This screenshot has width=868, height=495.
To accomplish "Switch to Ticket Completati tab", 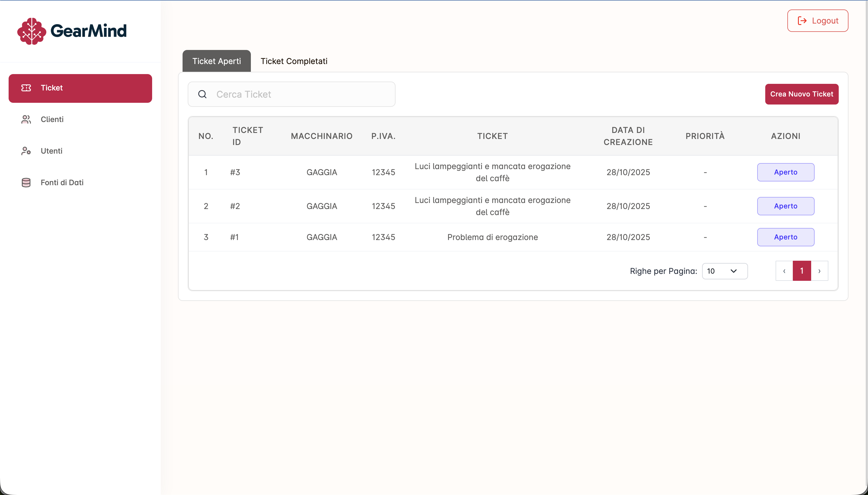I will [294, 61].
